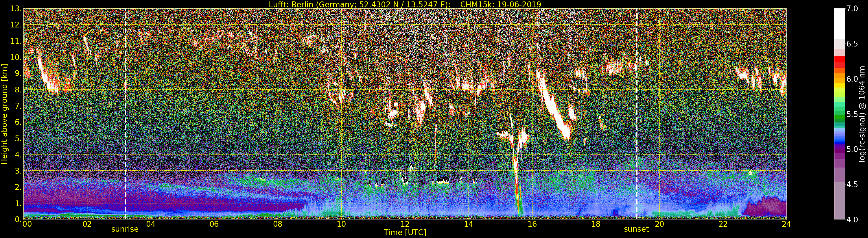868x238 pixels.
Task: Click the "20" time axis tick label
Action: 659,224
